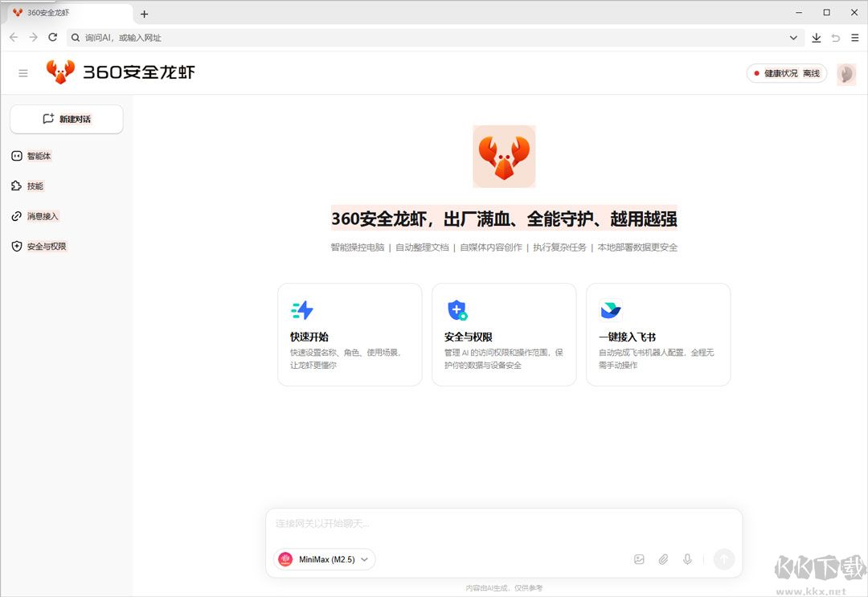
Task: Open the browser hamburger menu
Action: [855, 38]
